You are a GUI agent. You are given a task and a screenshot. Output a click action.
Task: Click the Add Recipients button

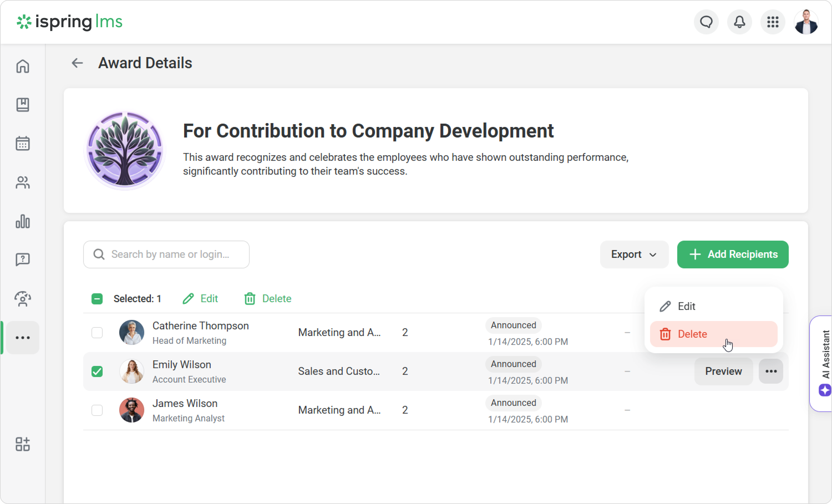point(732,254)
